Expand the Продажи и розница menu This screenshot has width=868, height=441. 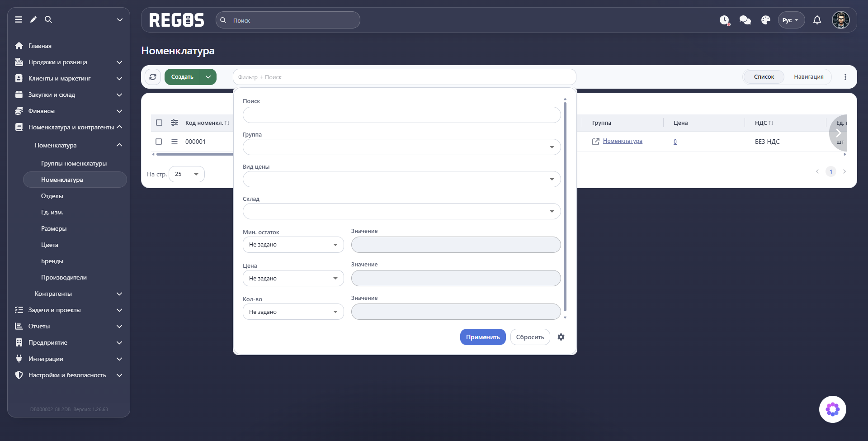tap(69, 62)
